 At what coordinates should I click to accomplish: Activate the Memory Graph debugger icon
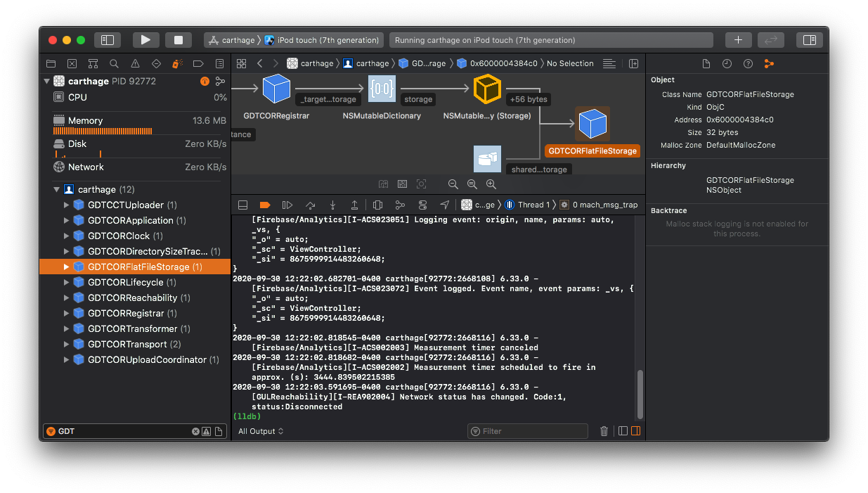click(400, 205)
